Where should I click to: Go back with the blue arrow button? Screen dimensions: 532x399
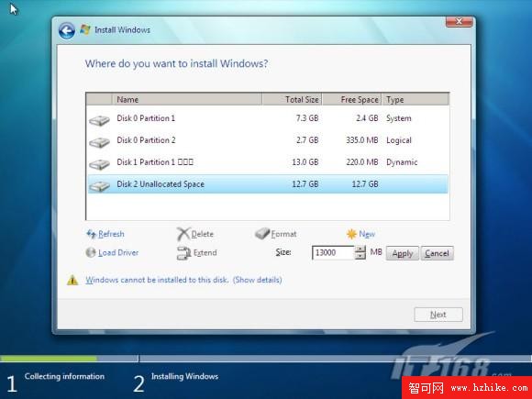tap(66, 31)
